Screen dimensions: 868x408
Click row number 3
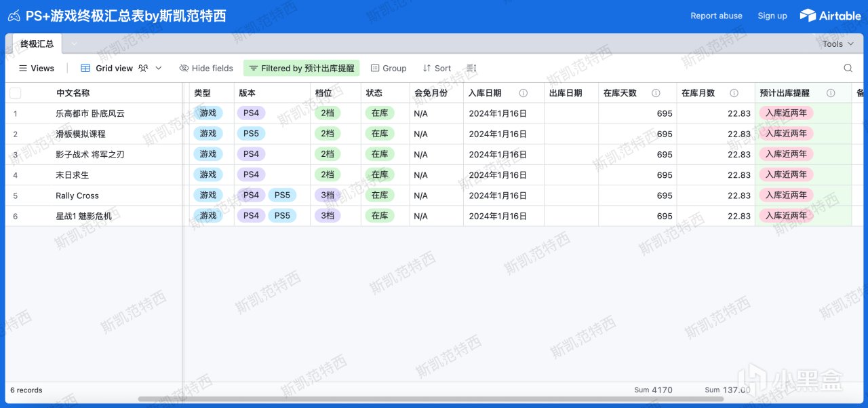[16, 154]
